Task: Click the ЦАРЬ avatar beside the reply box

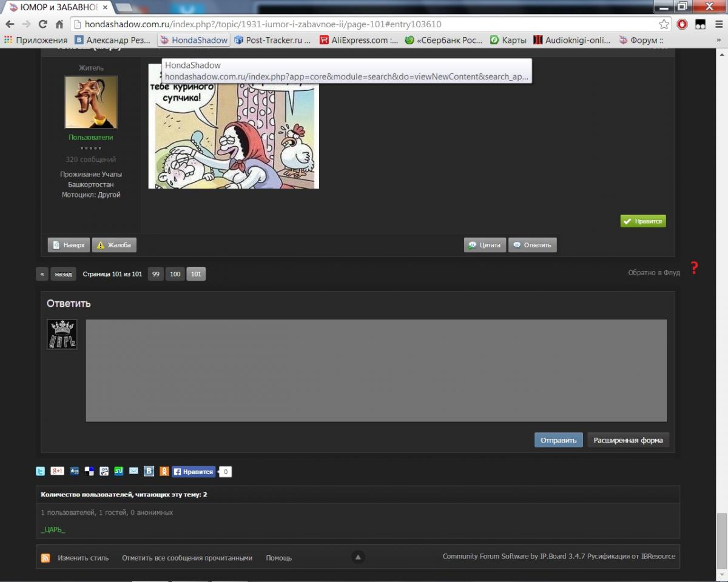Action: click(x=62, y=335)
